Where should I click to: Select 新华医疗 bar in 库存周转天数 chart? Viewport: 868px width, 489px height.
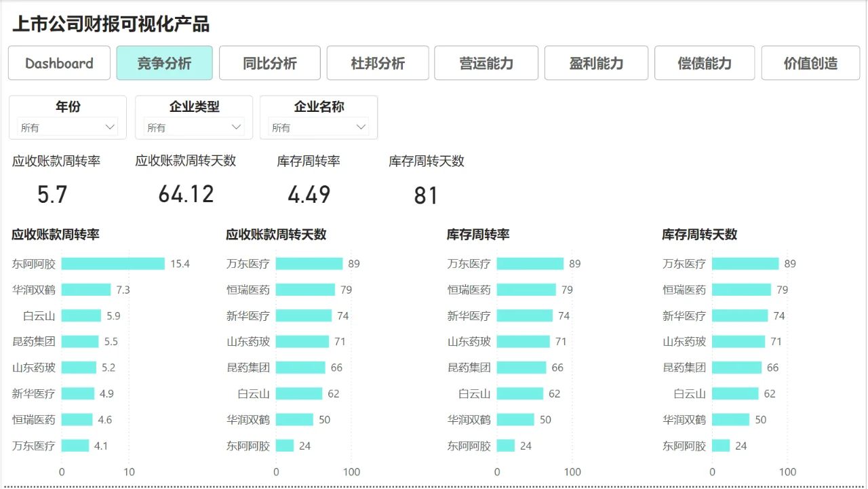click(x=740, y=315)
